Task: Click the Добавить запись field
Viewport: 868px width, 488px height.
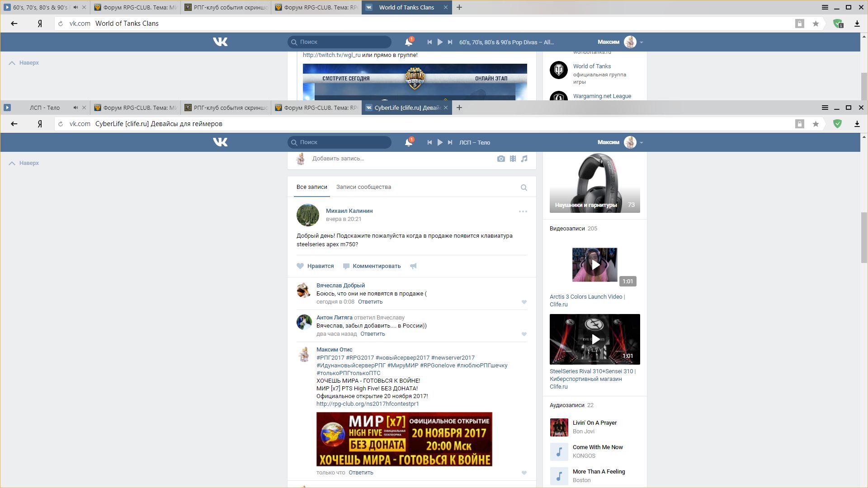Action: click(x=338, y=159)
